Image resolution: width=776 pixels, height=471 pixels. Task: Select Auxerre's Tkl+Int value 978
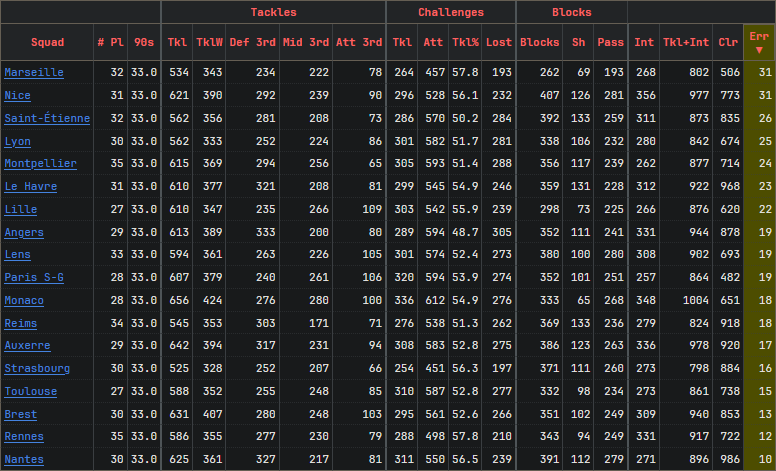click(699, 345)
